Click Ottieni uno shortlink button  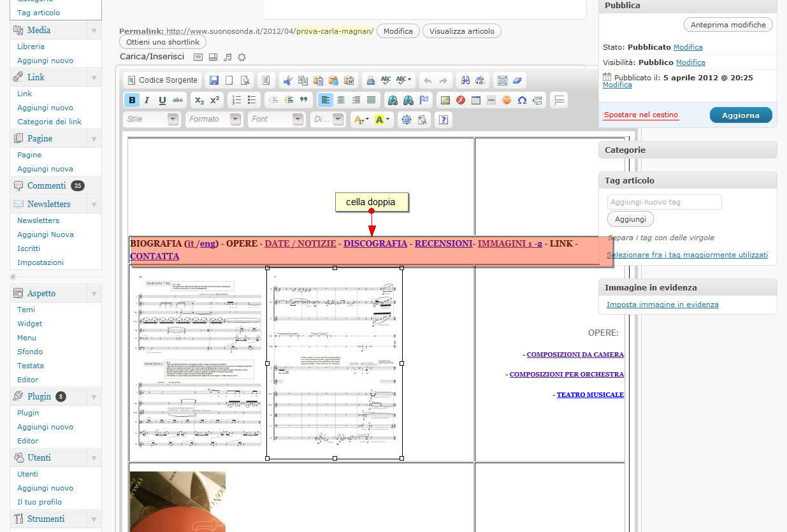point(162,42)
